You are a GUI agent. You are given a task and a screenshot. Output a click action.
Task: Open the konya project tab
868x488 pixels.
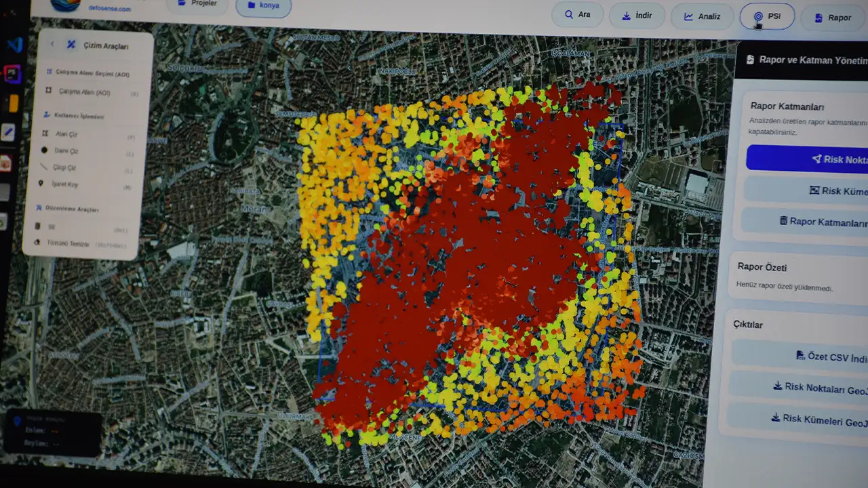tap(263, 5)
